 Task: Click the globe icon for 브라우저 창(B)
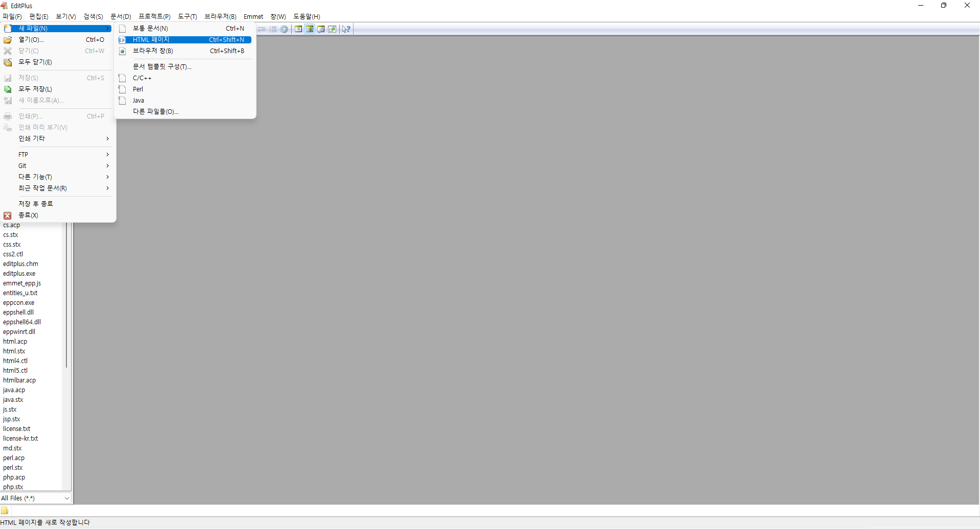(123, 51)
